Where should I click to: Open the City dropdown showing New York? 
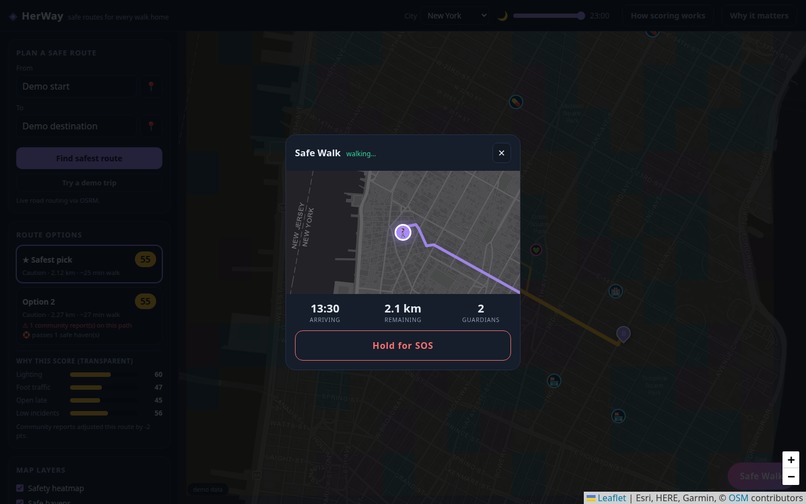pos(456,16)
